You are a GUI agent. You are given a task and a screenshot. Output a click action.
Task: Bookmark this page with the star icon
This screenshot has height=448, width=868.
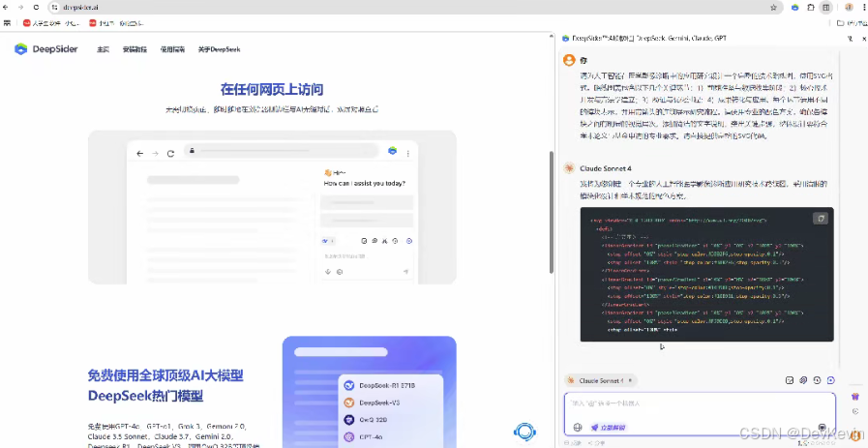(773, 7)
